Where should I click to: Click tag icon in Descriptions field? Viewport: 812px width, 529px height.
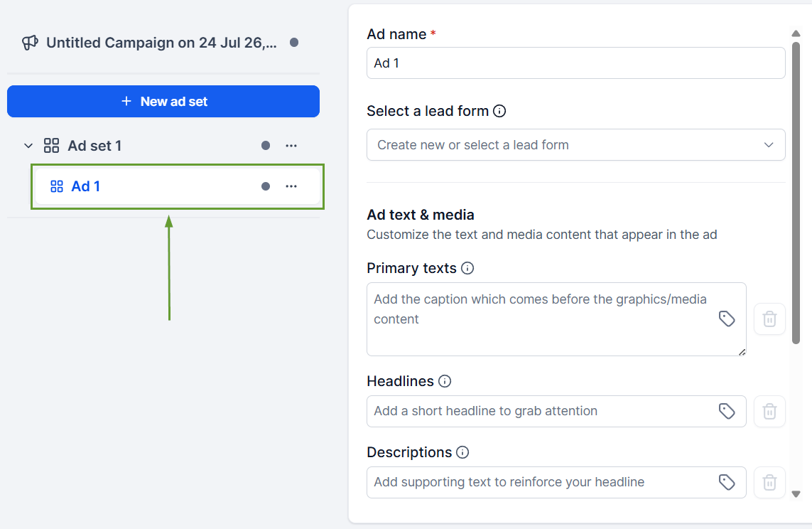tap(727, 482)
